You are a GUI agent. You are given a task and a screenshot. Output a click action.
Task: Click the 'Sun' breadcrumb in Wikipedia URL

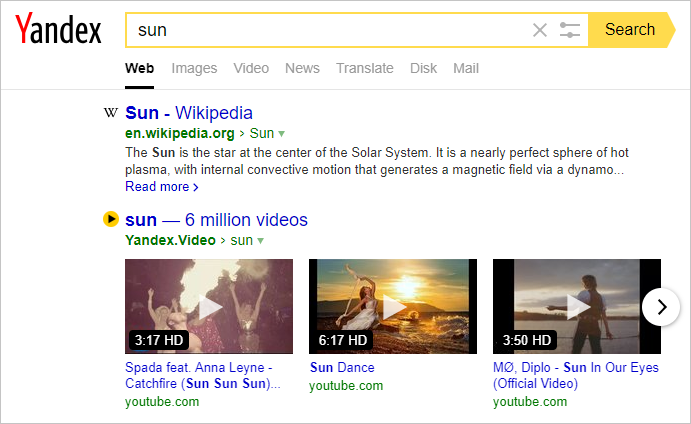point(262,133)
